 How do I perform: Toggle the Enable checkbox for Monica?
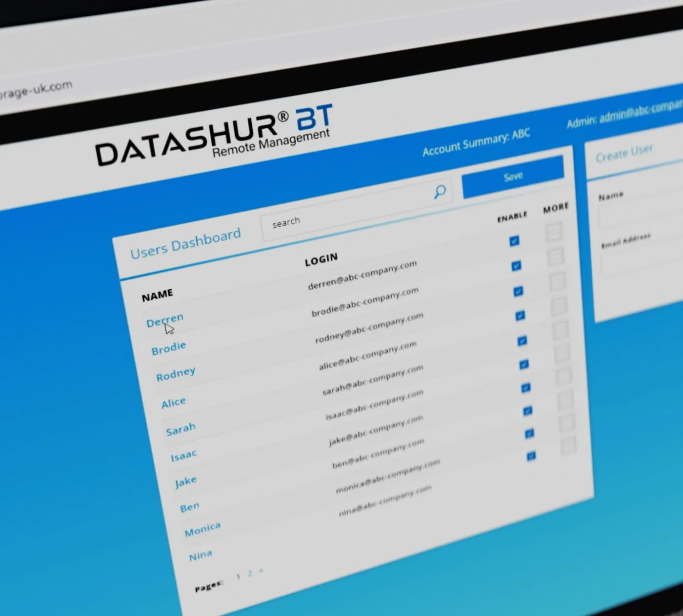point(529,434)
